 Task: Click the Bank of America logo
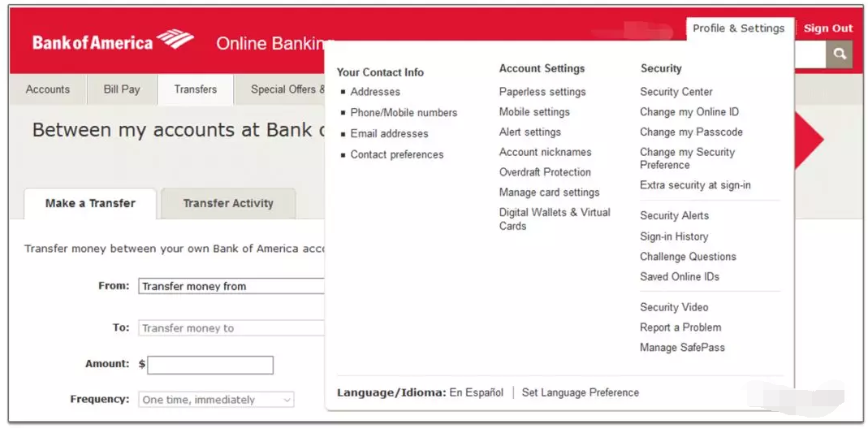click(113, 41)
